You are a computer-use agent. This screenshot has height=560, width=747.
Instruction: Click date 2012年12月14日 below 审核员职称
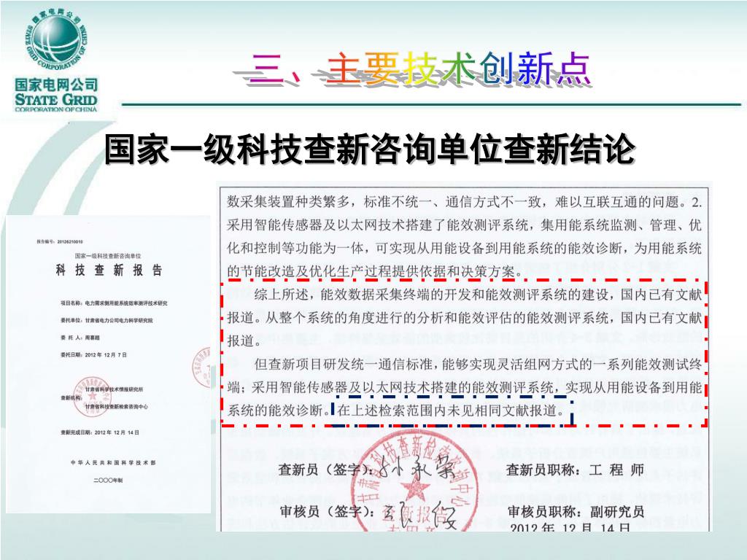pos(570,528)
